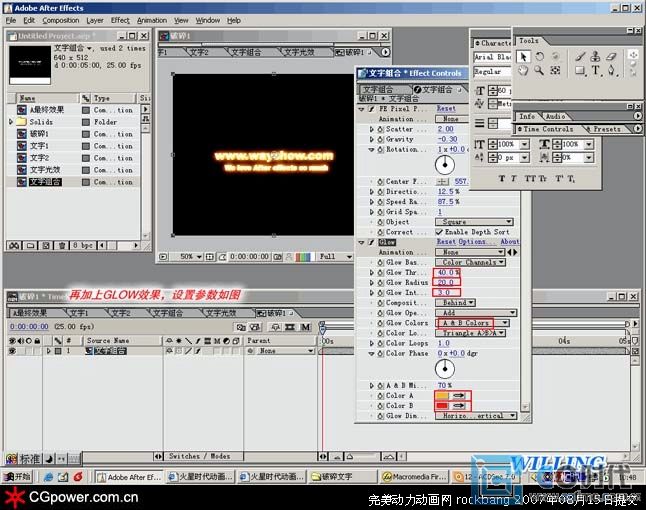The height and width of the screenshot is (510, 646).
Task: Pick Color B with eyedropper
Action: 459,406
